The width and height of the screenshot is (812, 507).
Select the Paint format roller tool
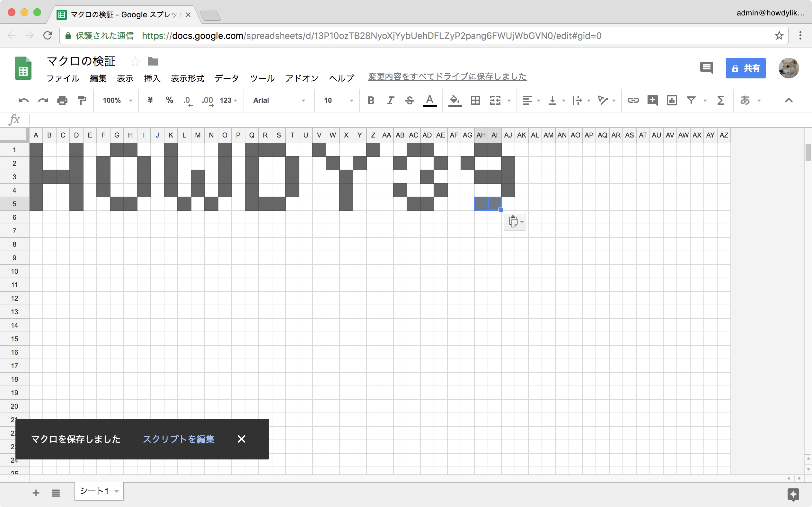click(x=82, y=100)
